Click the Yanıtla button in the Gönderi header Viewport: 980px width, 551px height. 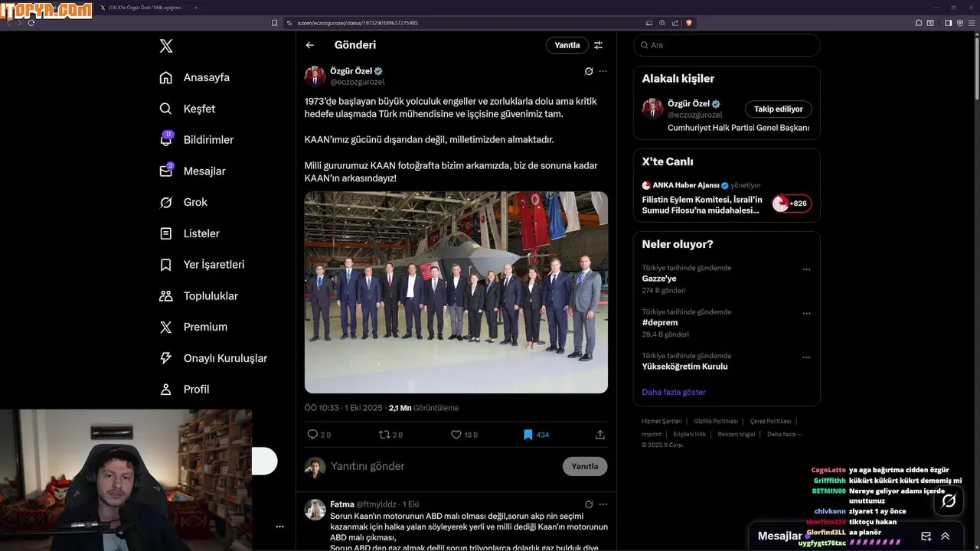pyautogui.click(x=567, y=45)
